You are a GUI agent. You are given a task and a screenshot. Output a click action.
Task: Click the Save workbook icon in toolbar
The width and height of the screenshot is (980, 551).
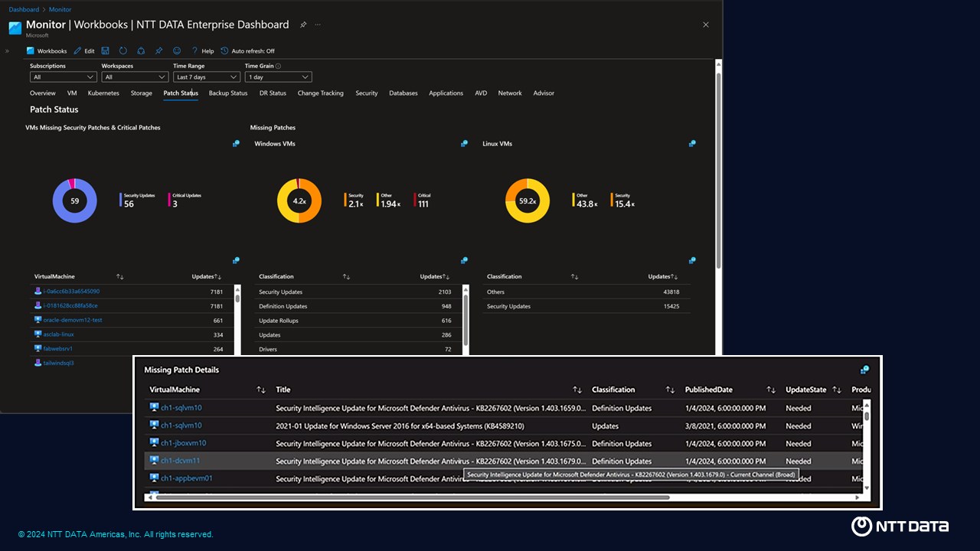105,51
